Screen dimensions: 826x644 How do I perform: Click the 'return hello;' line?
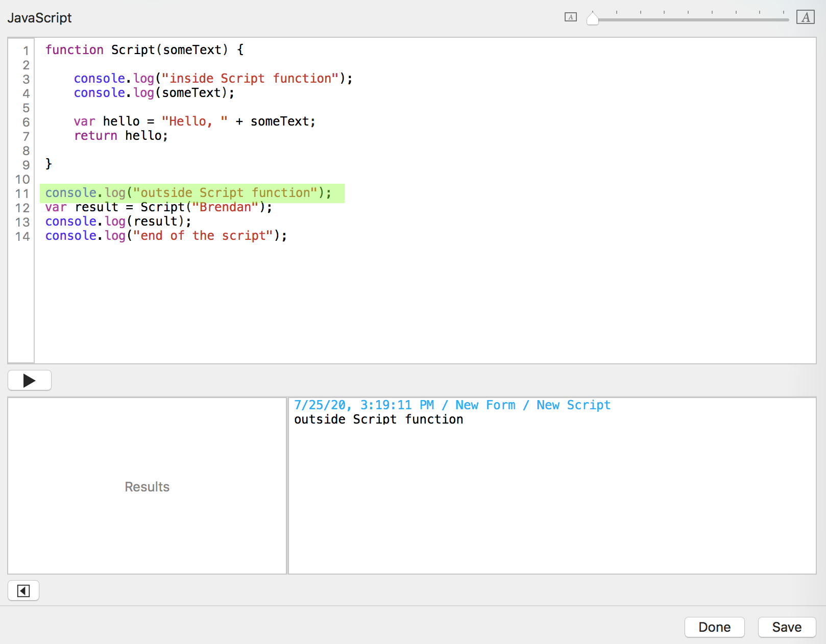tap(120, 136)
